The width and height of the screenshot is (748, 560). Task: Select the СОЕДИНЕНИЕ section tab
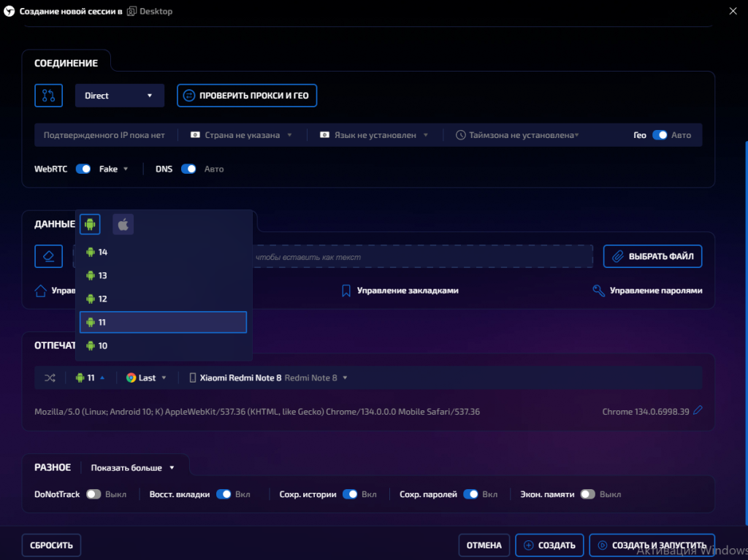tap(66, 63)
